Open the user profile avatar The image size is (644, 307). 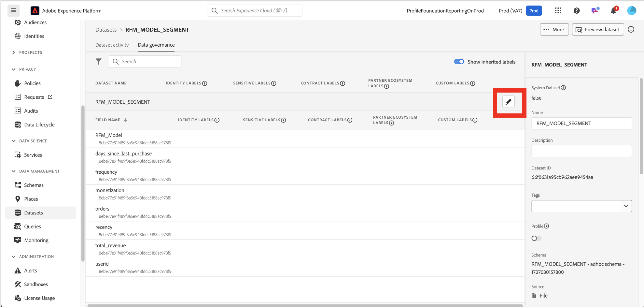point(632,11)
